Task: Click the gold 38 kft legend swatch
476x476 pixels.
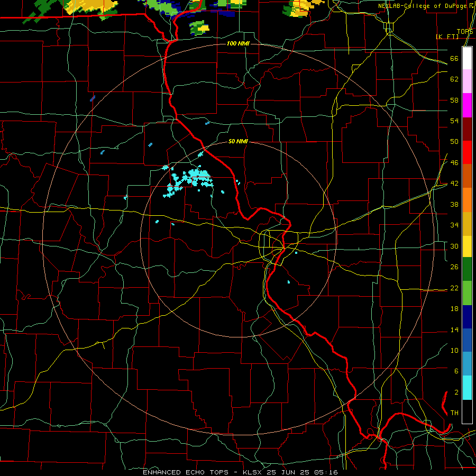Action: point(467,224)
